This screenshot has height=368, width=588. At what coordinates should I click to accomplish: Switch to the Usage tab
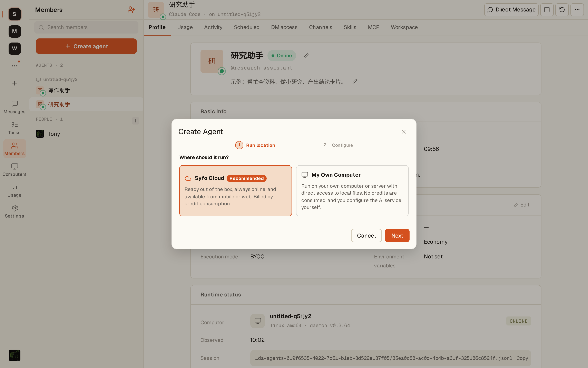pyautogui.click(x=185, y=27)
